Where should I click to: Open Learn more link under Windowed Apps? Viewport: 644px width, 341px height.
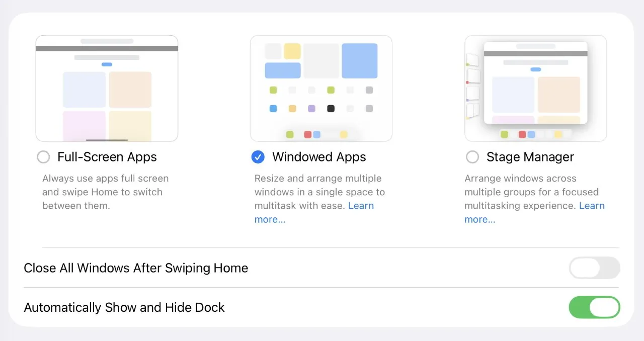click(361, 206)
